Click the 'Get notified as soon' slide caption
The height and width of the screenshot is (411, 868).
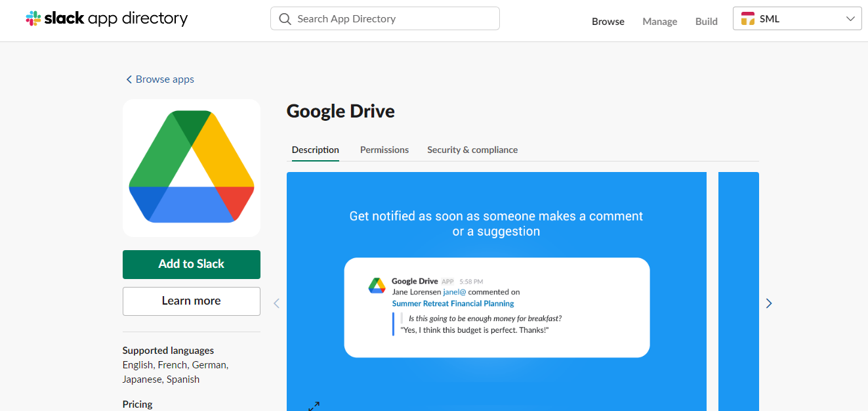point(496,223)
